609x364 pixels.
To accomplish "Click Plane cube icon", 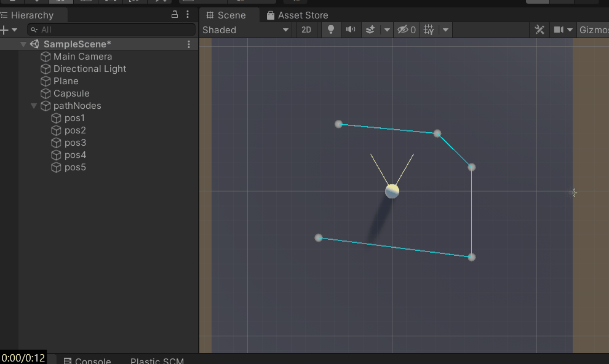I will coord(46,81).
